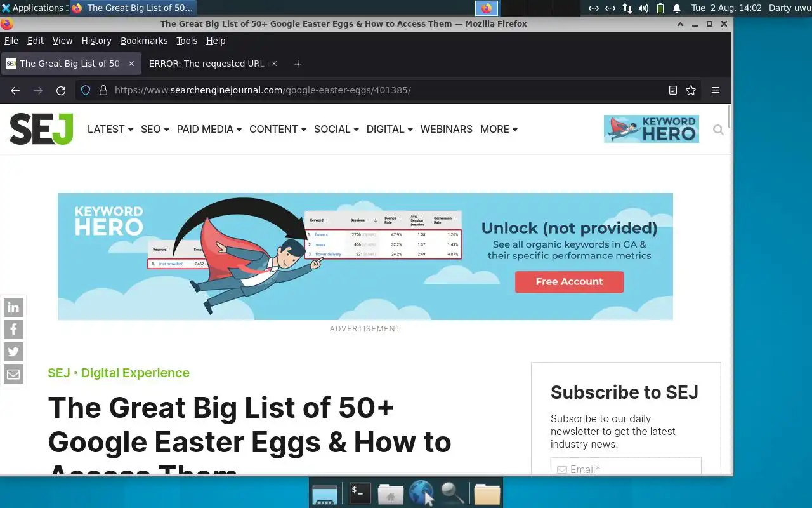The width and height of the screenshot is (812, 508).
Task: Launch web browser from dock
Action: click(421, 493)
